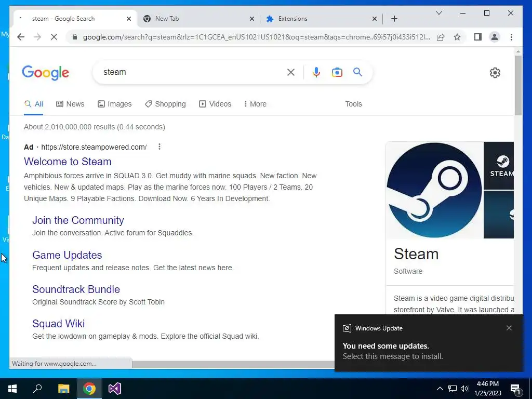Select the Shopping results tab

pyautogui.click(x=165, y=104)
